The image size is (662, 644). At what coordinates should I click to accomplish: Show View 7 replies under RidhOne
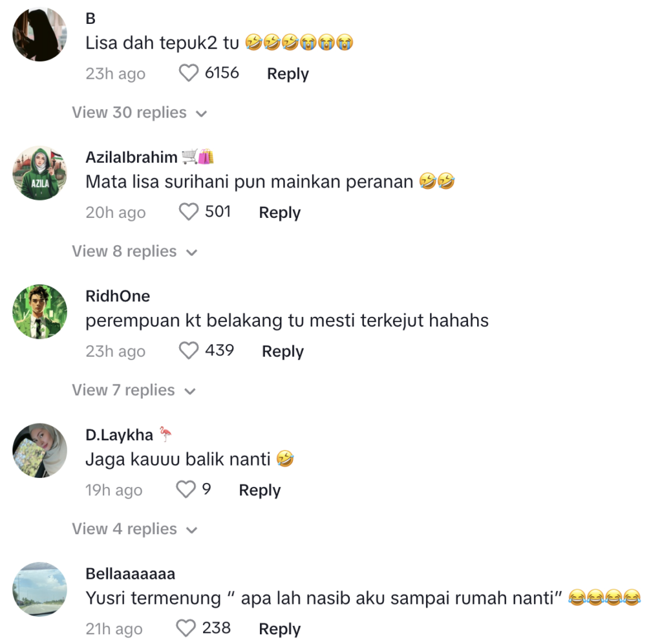(134, 390)
